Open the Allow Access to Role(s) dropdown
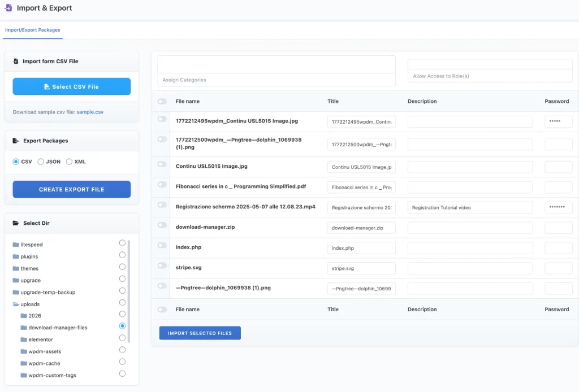The height and width of the screenshot is (392, 579). click(x=490, y=71)
